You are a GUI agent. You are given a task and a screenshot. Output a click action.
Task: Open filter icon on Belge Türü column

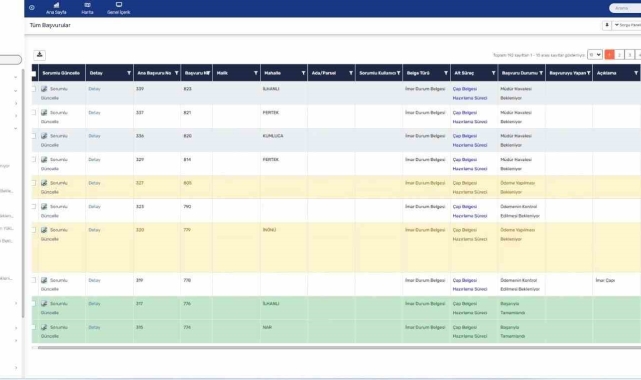coord(446,73)
